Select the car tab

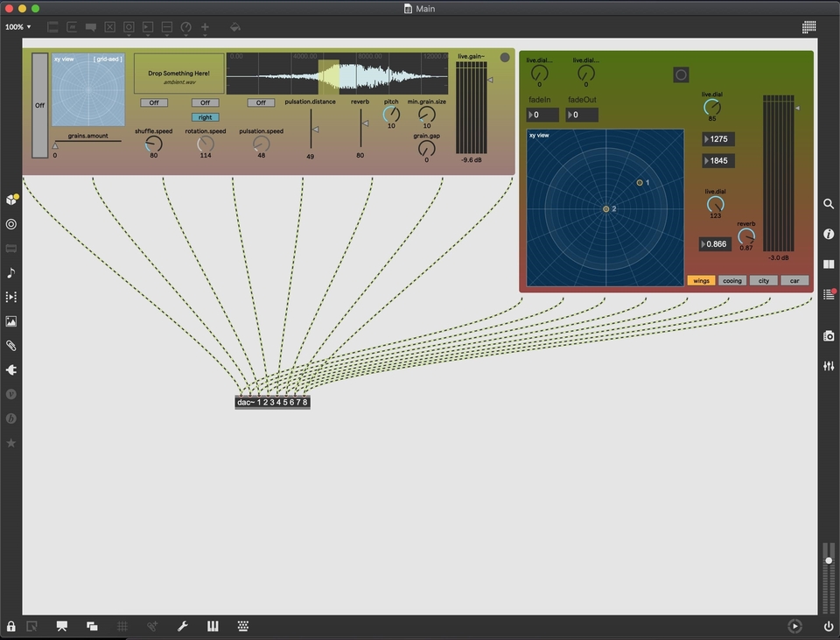click(794, 281)
